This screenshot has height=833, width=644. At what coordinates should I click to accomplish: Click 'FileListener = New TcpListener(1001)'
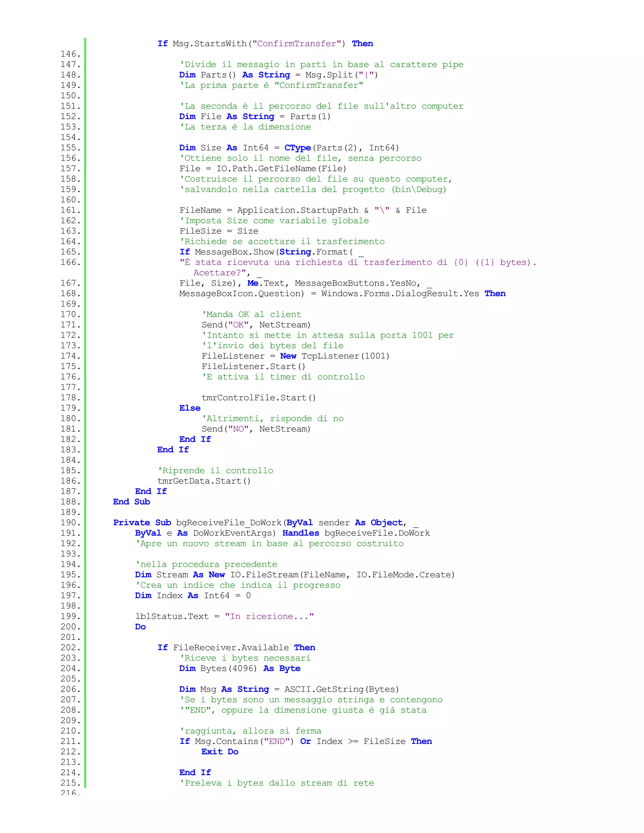pyautogui.click(x=296, y=356)
